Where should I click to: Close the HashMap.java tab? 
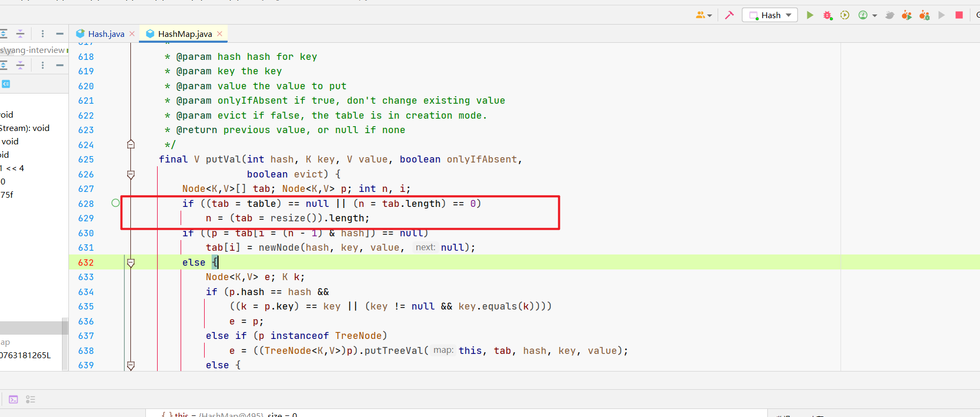pos(220,34)
